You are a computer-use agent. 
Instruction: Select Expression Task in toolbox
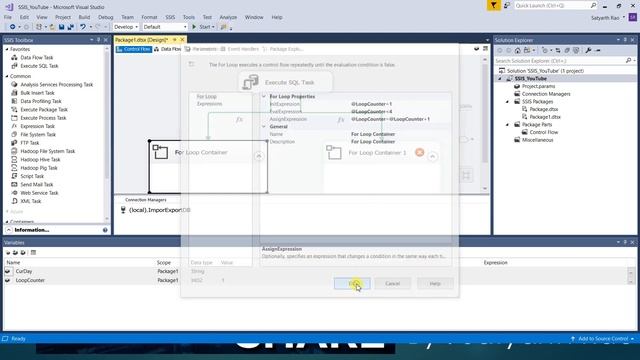[38, 126]
